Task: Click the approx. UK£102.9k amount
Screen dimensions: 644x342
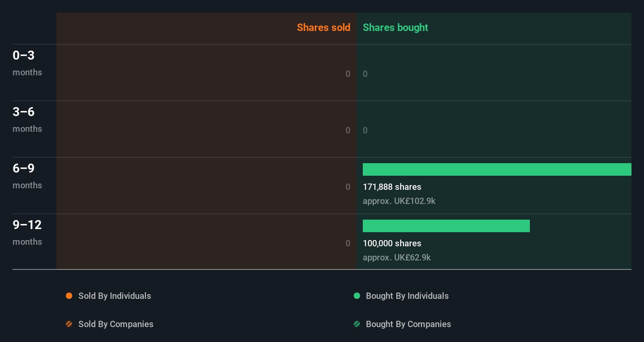Action: click(x=399, y=201)
